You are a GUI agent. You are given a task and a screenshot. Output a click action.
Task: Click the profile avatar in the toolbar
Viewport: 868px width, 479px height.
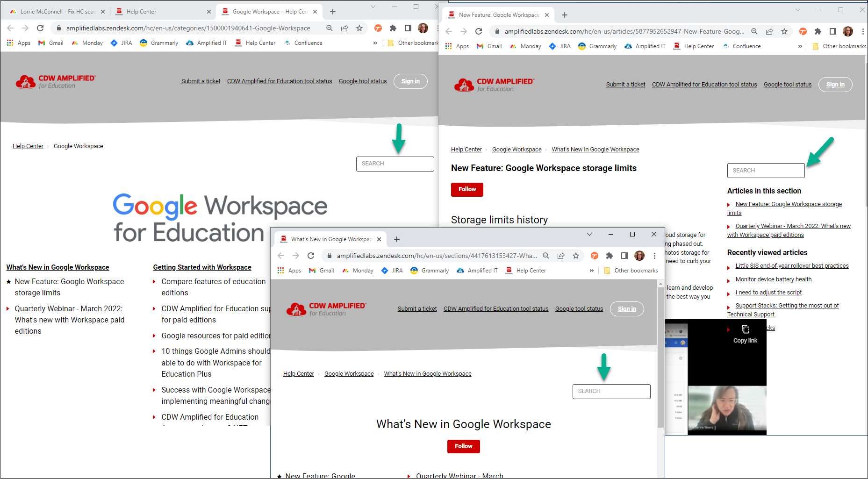click(x=639, y=256)
